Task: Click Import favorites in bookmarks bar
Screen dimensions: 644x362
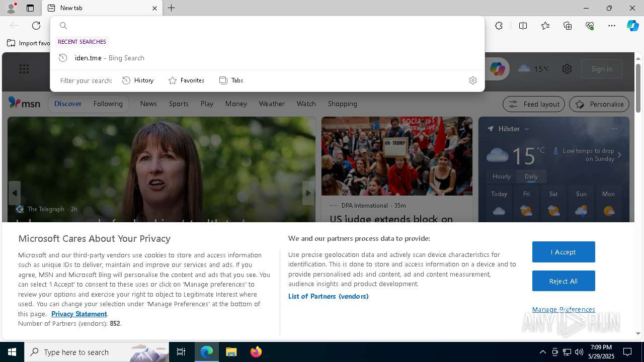Action: (x=29, y=43)
